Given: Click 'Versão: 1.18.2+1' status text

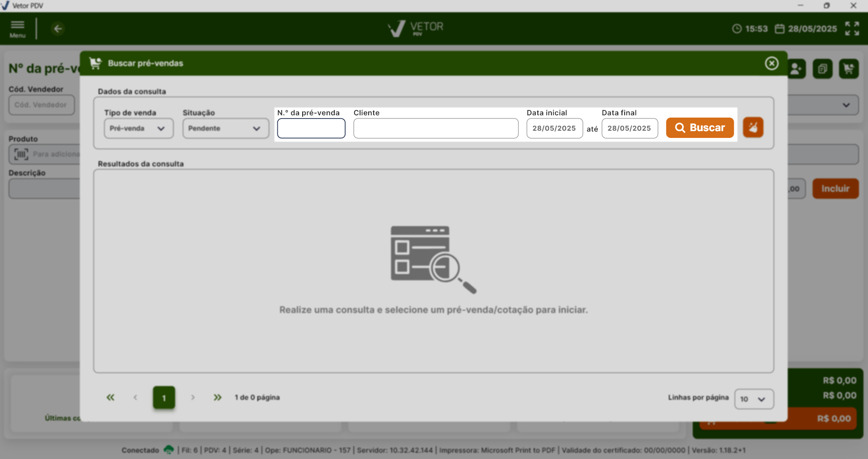Looking at the screenshot, I should [719, 450].
